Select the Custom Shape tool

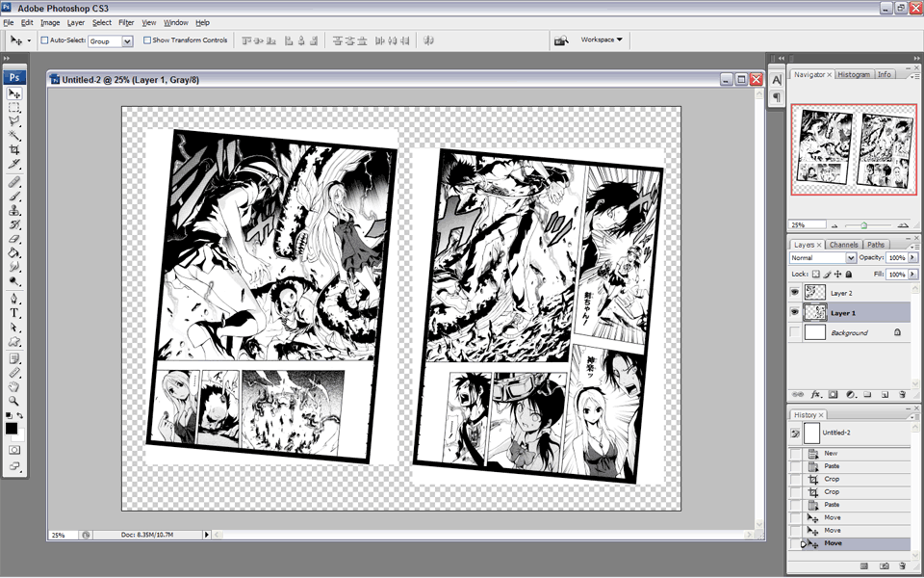pyautogui.click(x=14, y=342)
